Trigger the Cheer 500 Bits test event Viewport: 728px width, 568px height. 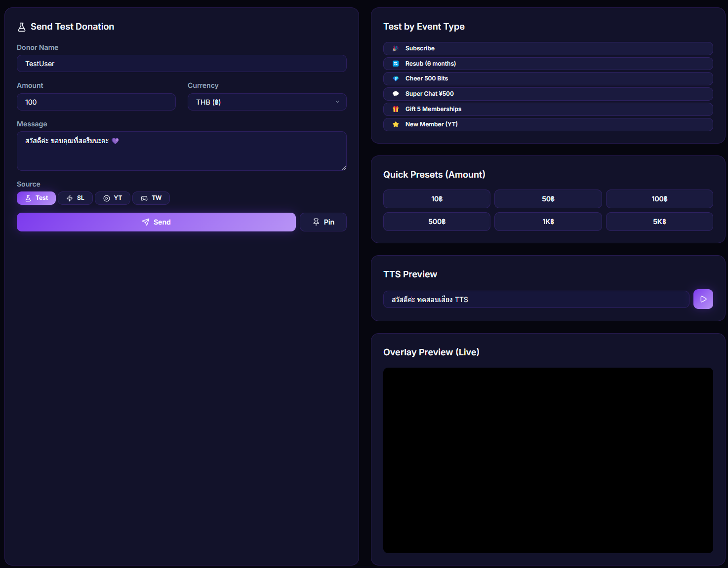point(548,79)
